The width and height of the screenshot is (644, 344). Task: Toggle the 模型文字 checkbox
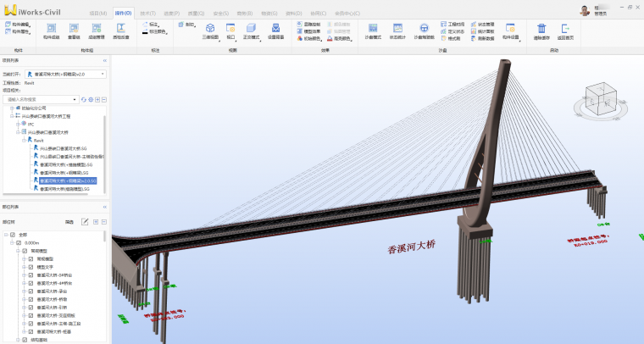coord(31,267)
